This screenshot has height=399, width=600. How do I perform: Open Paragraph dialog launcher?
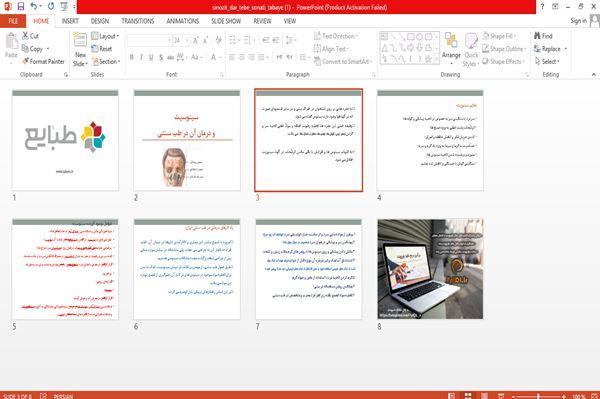click(374, 75)
